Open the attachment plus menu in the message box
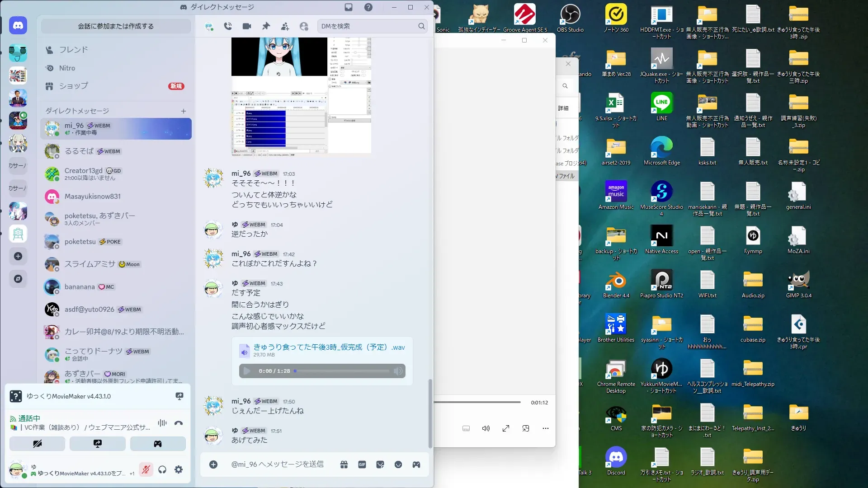868x488 pixels. 213,465
